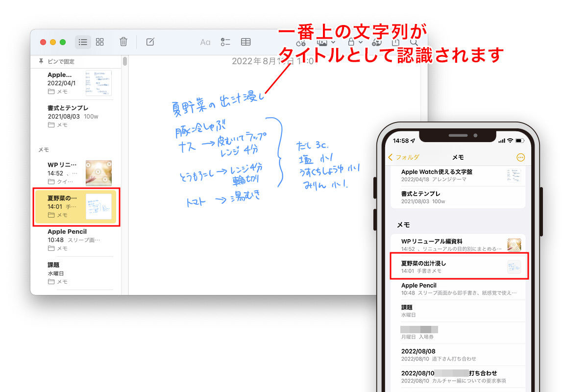This screenshot has width=588, height=392.
Task: Click the ピンで固定 section header
Action: (x=61, y=61)
